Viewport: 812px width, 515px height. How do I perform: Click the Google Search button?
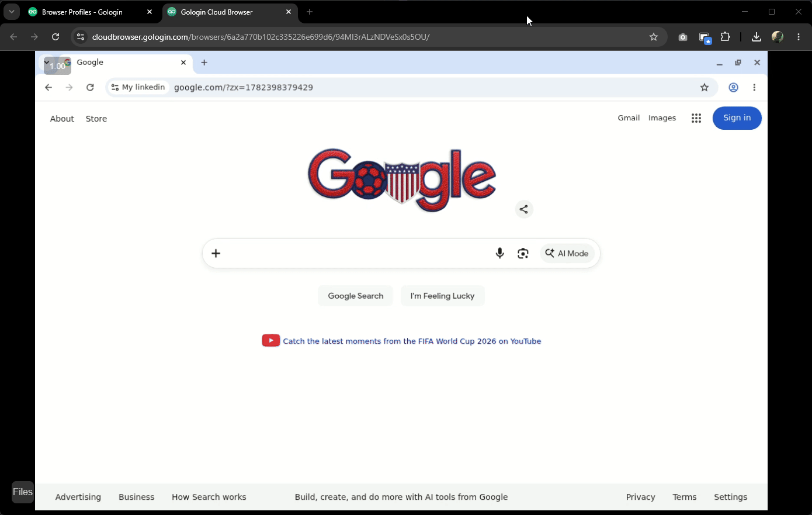pos(356,296)
